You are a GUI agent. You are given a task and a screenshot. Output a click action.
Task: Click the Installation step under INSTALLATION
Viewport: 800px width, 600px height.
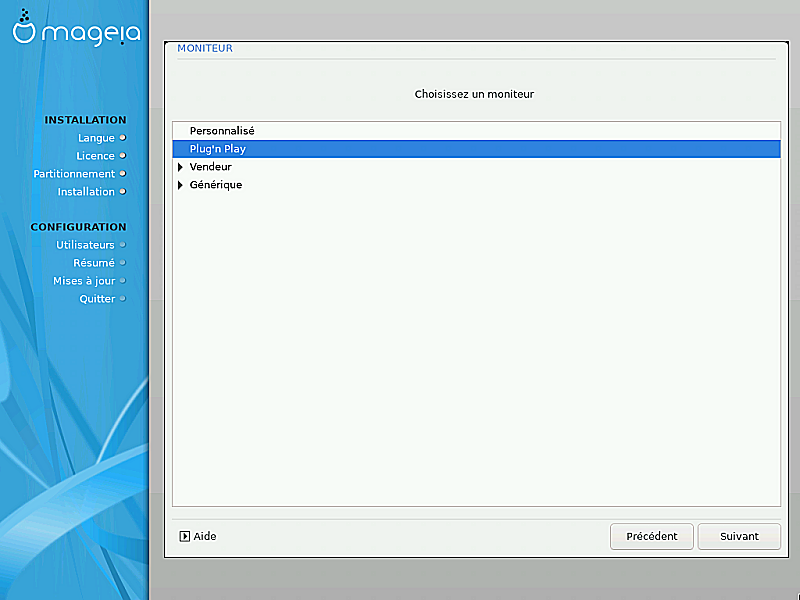tap(86, 191)
